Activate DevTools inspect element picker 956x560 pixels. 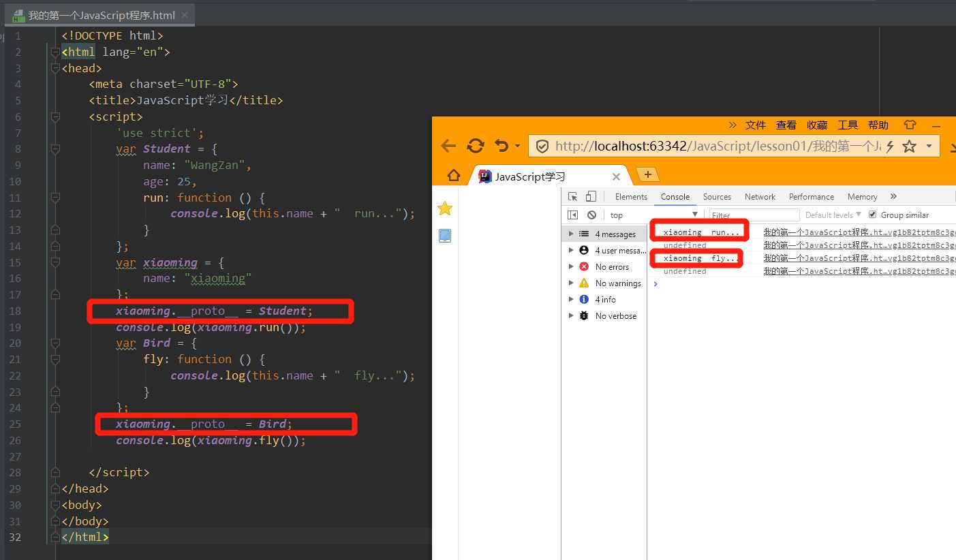pyautogui.click(x=573, y=196)
